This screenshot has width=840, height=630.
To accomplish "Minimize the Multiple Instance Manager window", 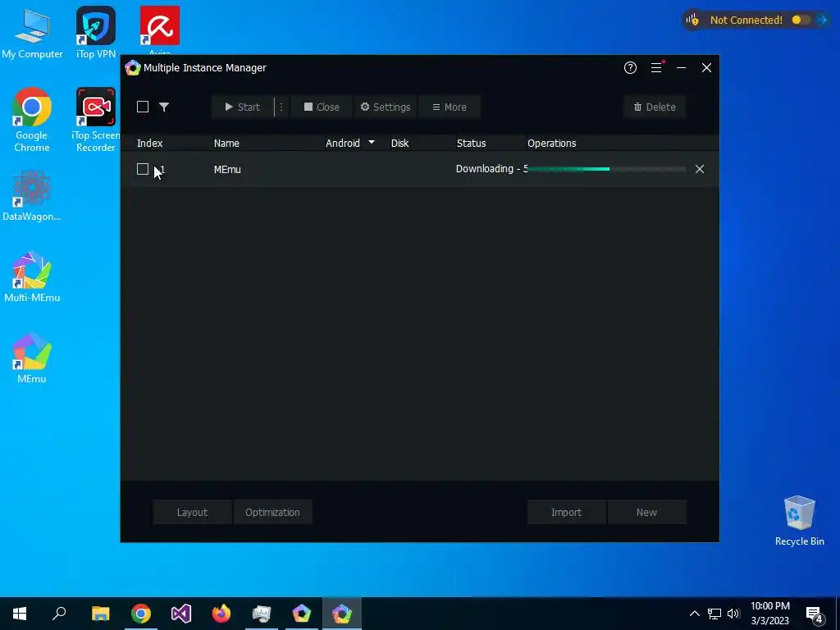I will [x=682, y=67].
